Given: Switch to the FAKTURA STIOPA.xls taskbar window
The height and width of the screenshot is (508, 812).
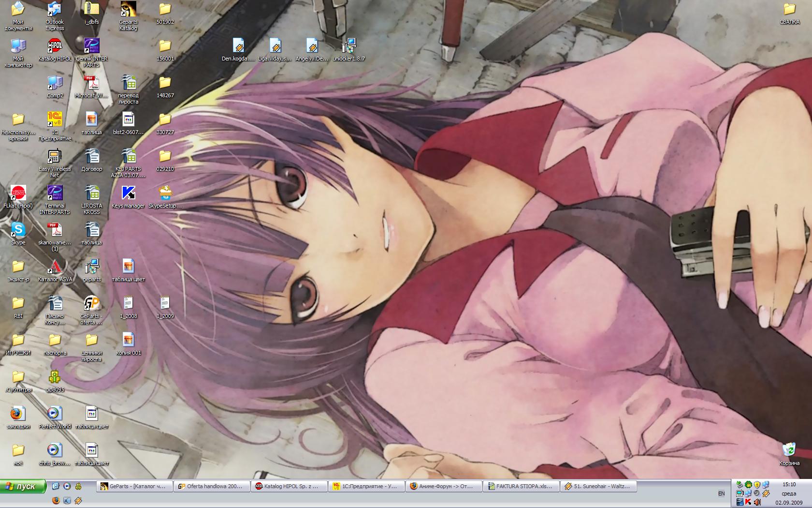Looking at the screenshot, I should 521,486.
